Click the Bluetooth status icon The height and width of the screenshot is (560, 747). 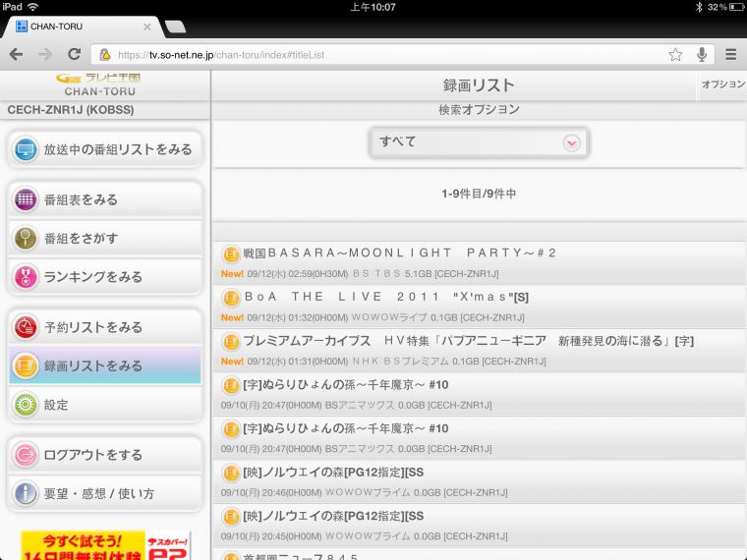[x=699, y=7]
